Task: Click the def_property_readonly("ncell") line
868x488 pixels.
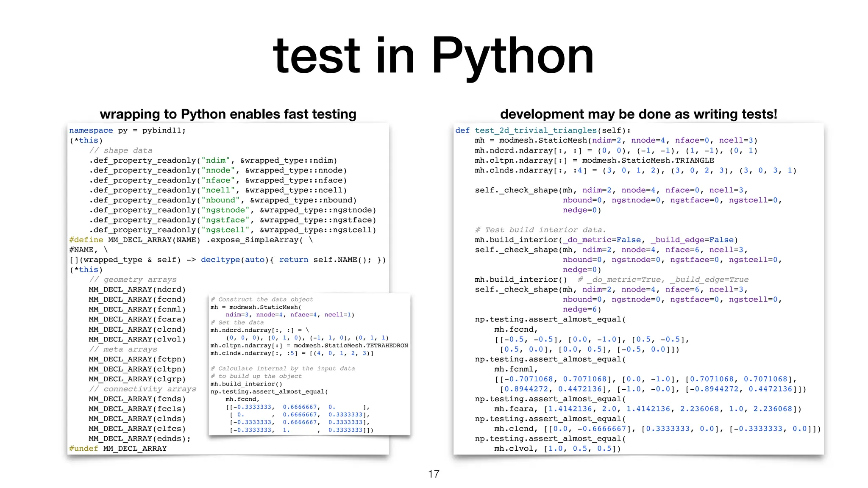Action: click(218, 190)
